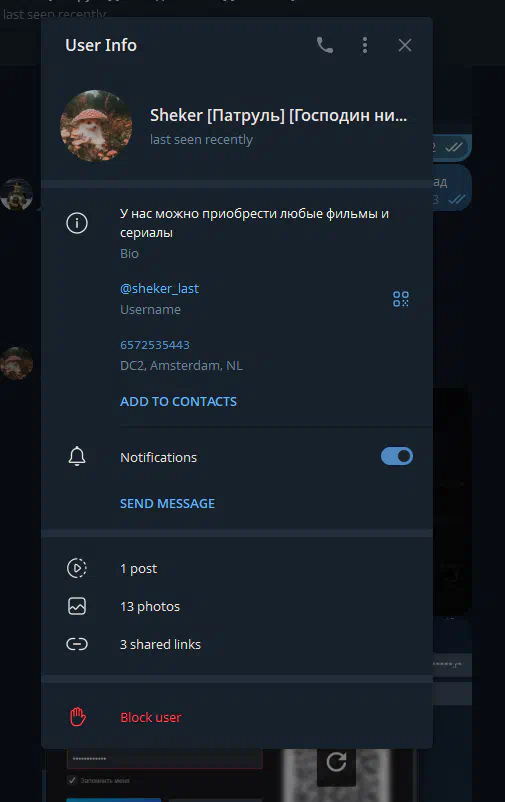
Task: Open the 3 shared links list
Action: 237,644
